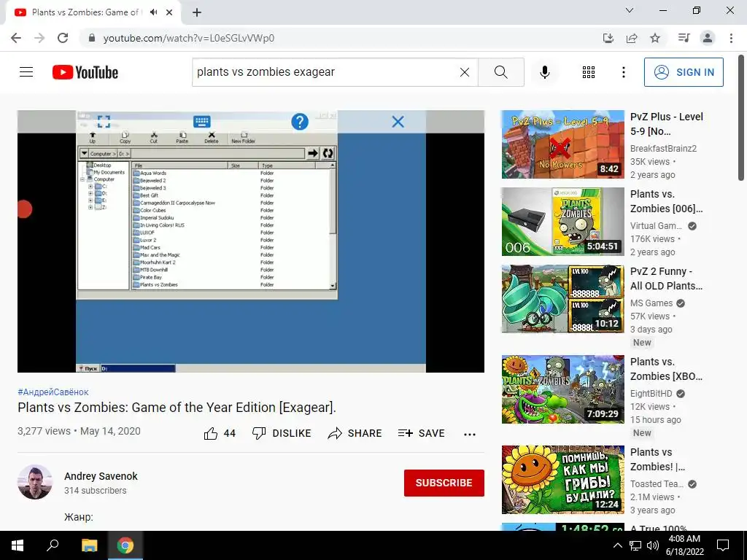This screenshot has width=747, height=560.
Task: Open media control in Chrome toolbar
Action: [684, 38]
